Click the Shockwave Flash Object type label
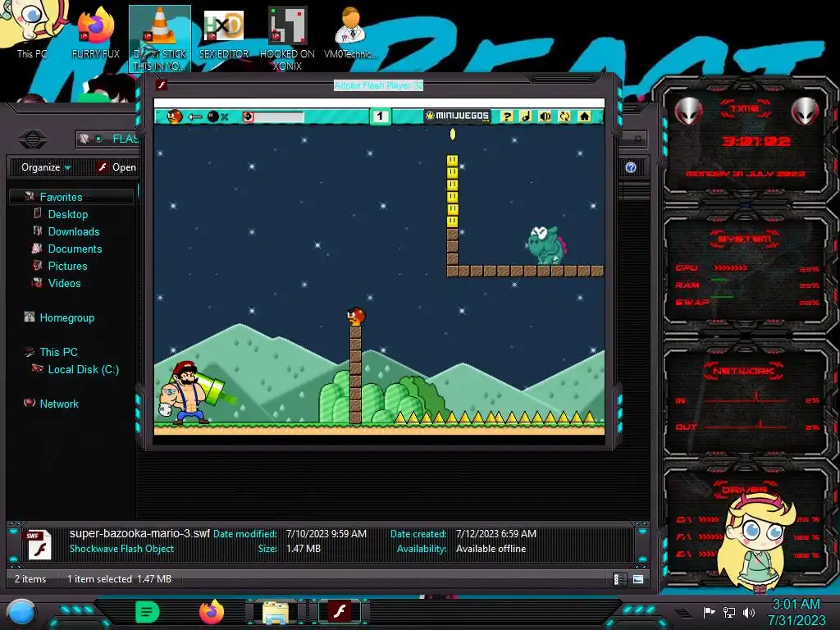Image resolution: width=840 pixels, height=630 pixels. pos(121,549)
